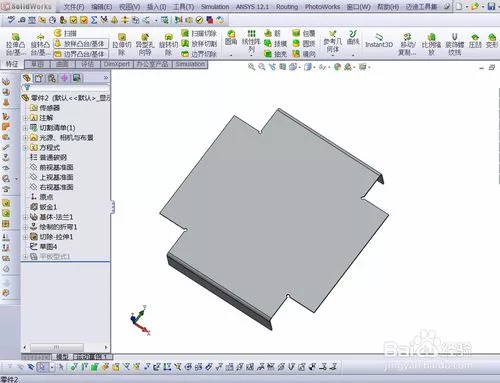The image size is (500, 383).
Task: Select the 抽壳 shell tool
Action: coord(275,54)
